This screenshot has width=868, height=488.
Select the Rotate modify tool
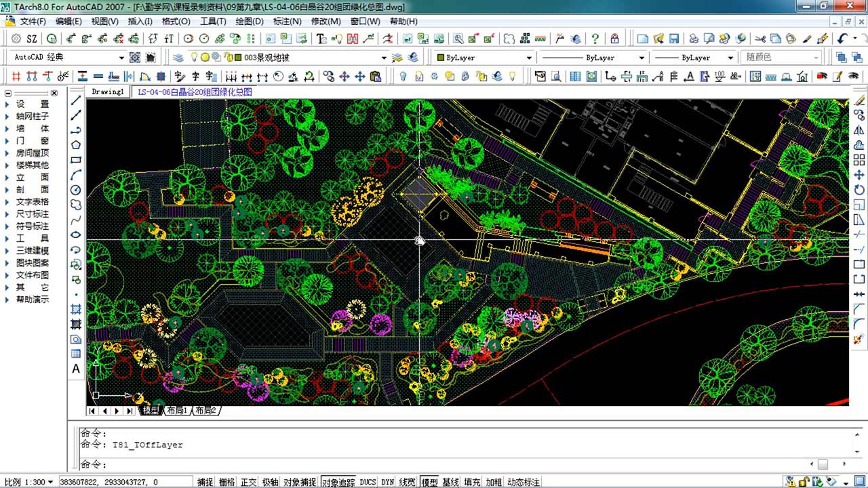[859, 190]
